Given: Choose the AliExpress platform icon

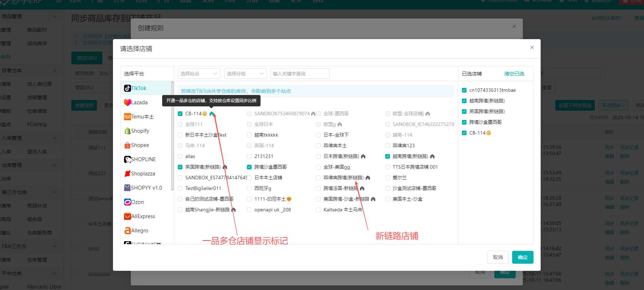Looking at the screenshot, I should [127, 216].
